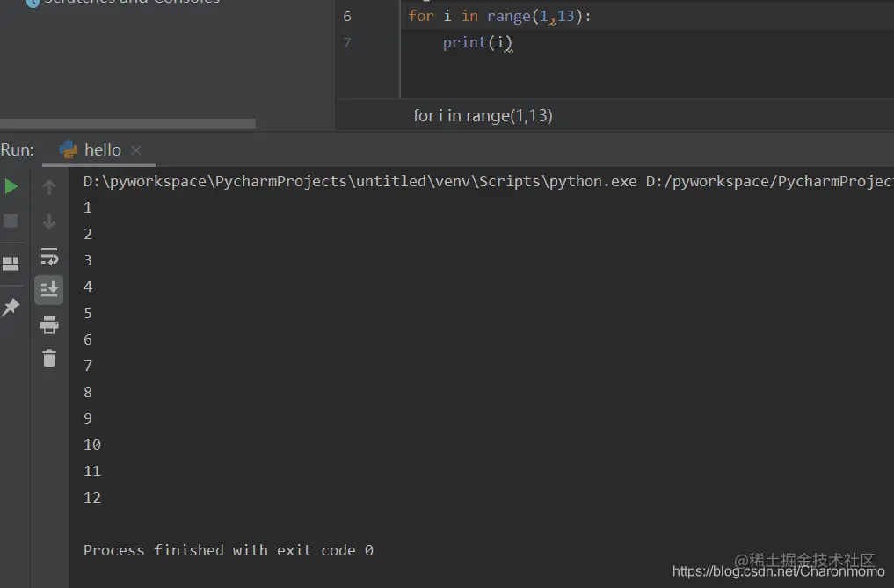Image resolution: width=894 pixels, height=588 pixels.
Task: Toggle soft-wrap in the run console
Action: click(x=49, y=257)
